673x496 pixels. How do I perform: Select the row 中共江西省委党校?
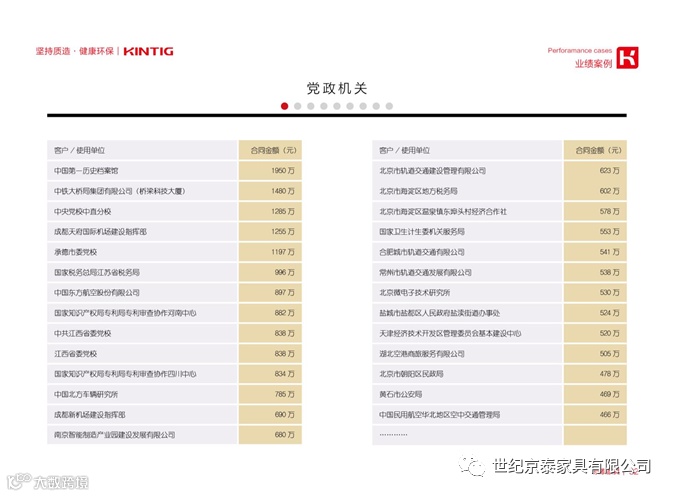tap(174, 333)
